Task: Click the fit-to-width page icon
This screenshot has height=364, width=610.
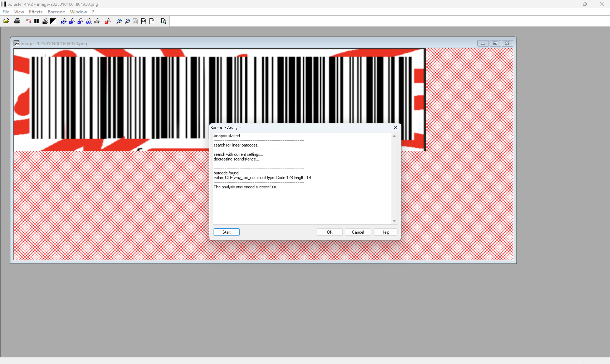Action: [x=144, y=21]
